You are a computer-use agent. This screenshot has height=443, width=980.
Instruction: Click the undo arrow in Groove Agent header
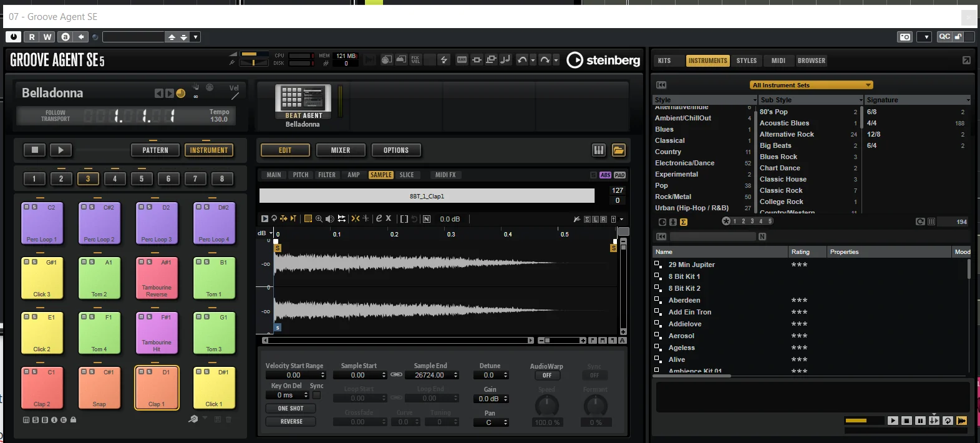pos(522,60)
